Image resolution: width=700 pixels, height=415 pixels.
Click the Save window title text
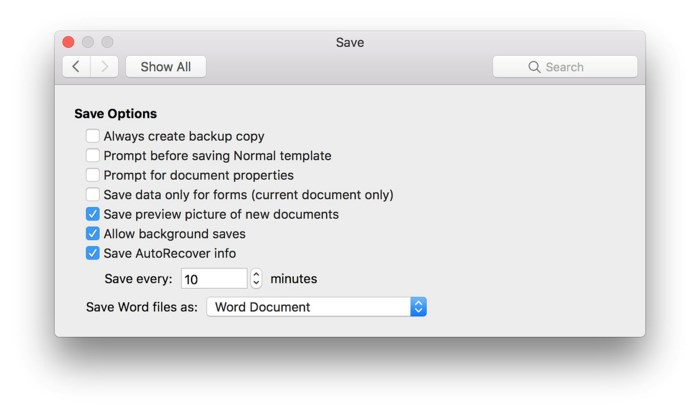click(x=350, y=42)
